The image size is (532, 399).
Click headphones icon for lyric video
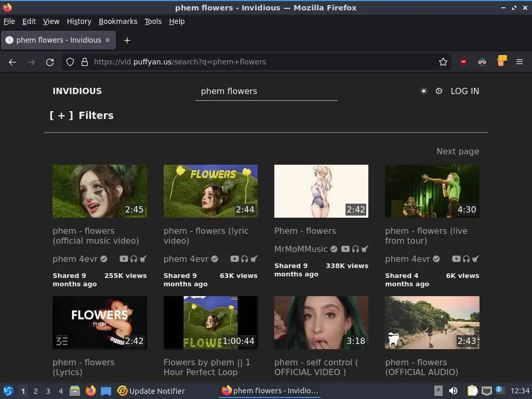pyautogui.click(x=245, y=259)
